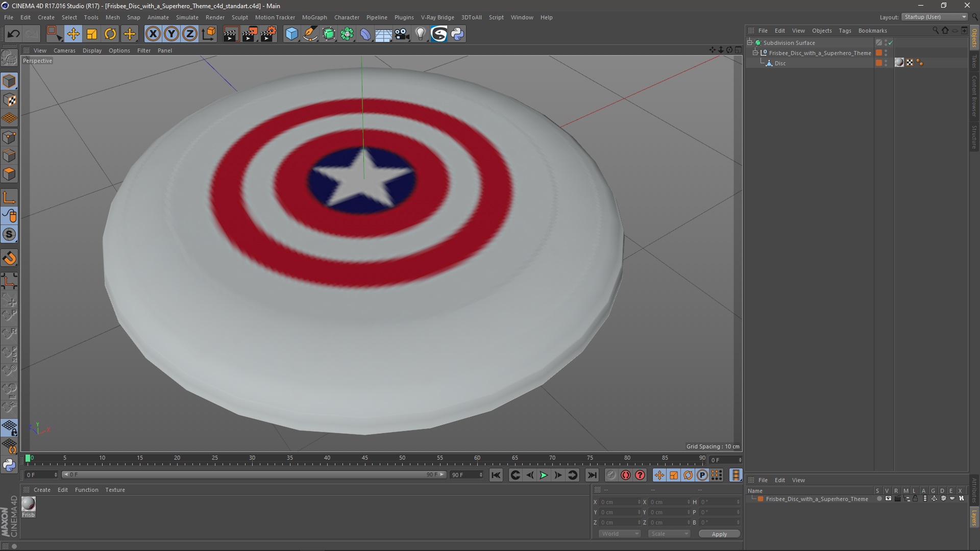The width and height of the screenshot is (980, 551).
Task: Click the Python script icon in toolbar
Action: point(457,34)
